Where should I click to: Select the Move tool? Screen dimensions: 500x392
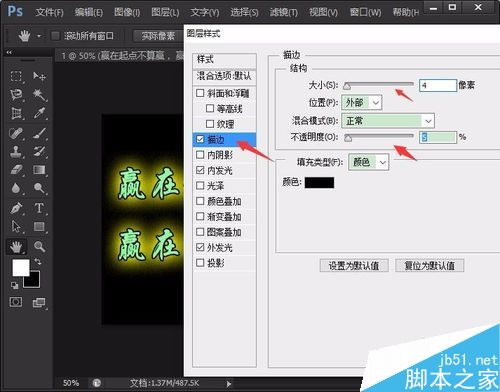pos(39,76)
